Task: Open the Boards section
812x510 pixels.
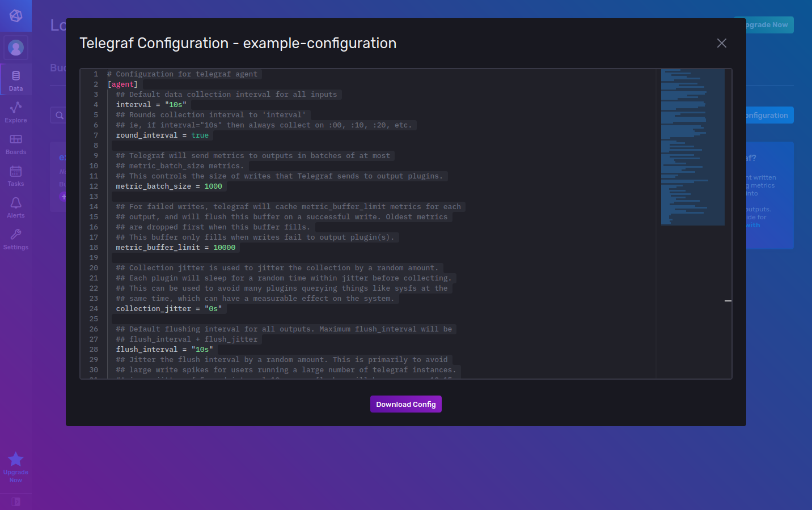Action: click(15, 143)
